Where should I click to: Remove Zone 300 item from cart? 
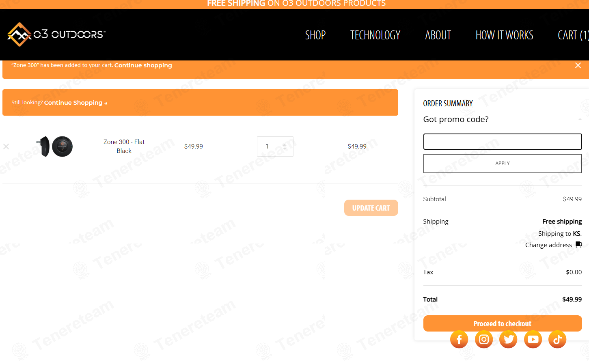click(6, 146)
